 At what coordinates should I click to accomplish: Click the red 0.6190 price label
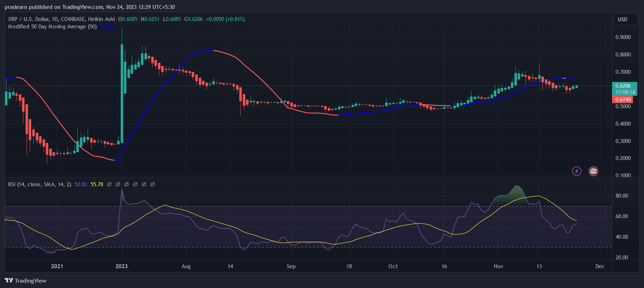pos(623,100)
